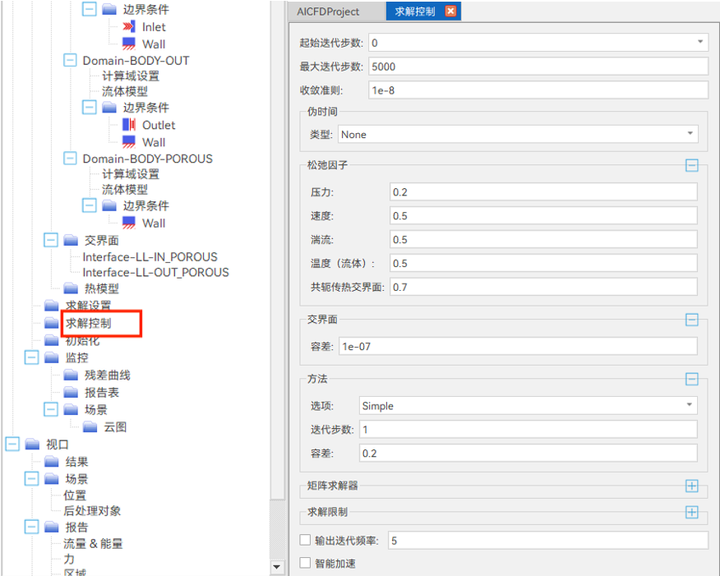Open the 起始迭代步数 dropdown
The height and width of the screenshot is (576, 720).
click(700, 42)
